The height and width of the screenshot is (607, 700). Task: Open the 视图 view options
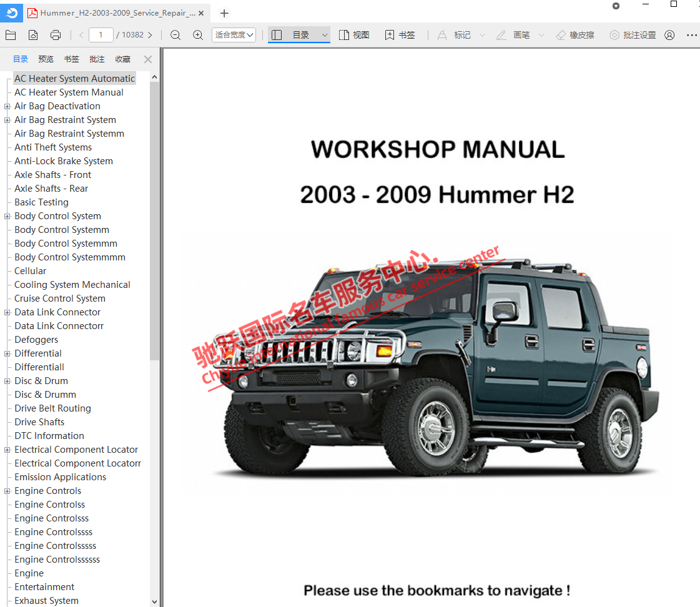pyautogui.click(x=354, y=35)
